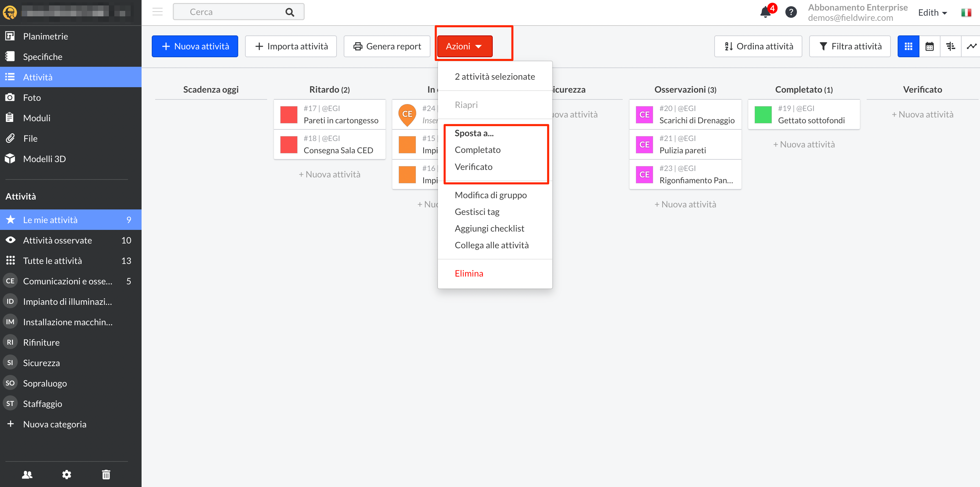Open the trash bin icon

tap(106, 474)
